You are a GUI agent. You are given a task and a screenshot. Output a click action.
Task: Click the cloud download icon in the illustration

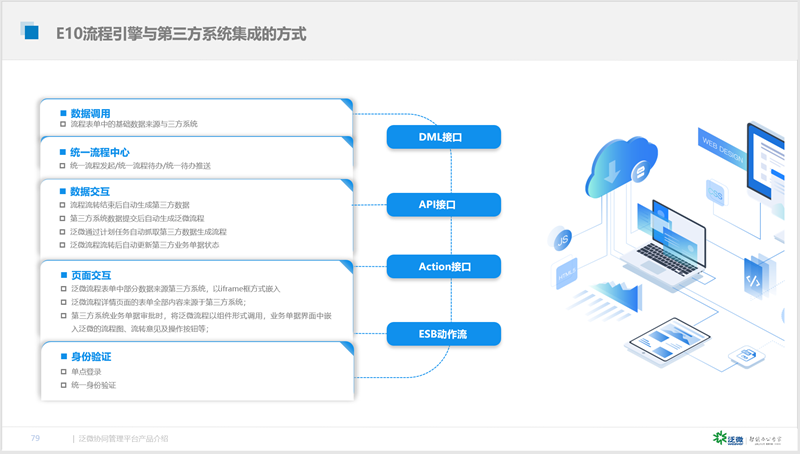pyautogui.click(x=621, y=166)
